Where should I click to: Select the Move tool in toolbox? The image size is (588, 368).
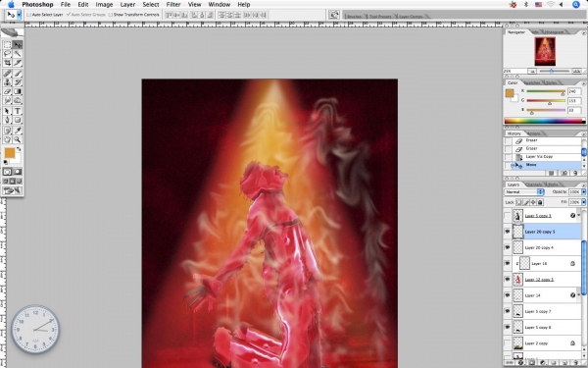[18, 45]
